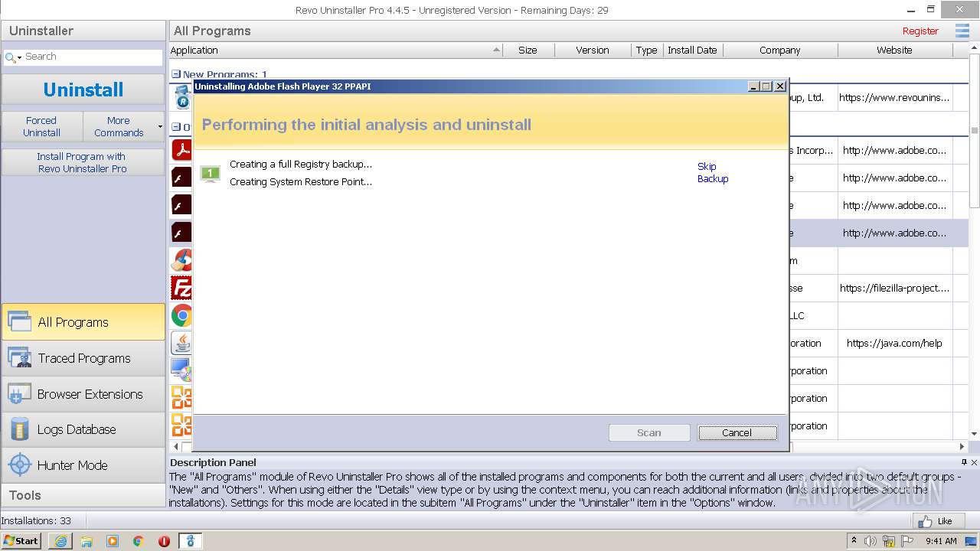This screenshot has height=551, width=980.
Task: Click the green monitor step icon in dialog
Action: click(x=210, y=174)
